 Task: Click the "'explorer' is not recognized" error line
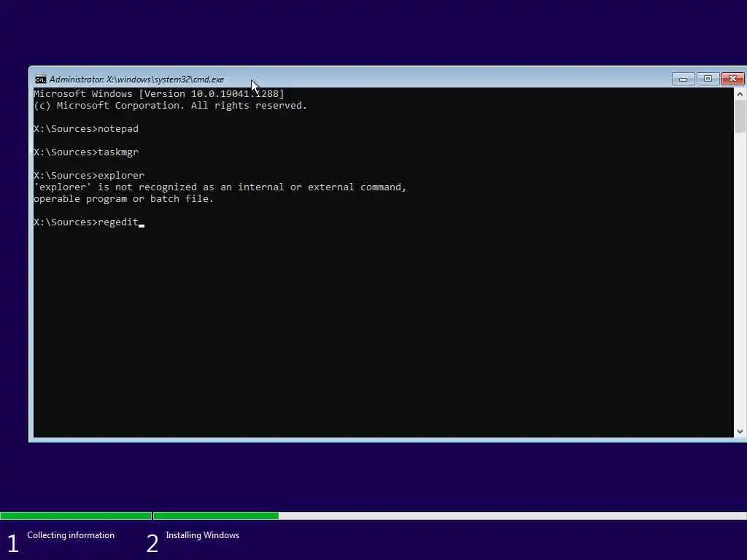click(220, 187)
